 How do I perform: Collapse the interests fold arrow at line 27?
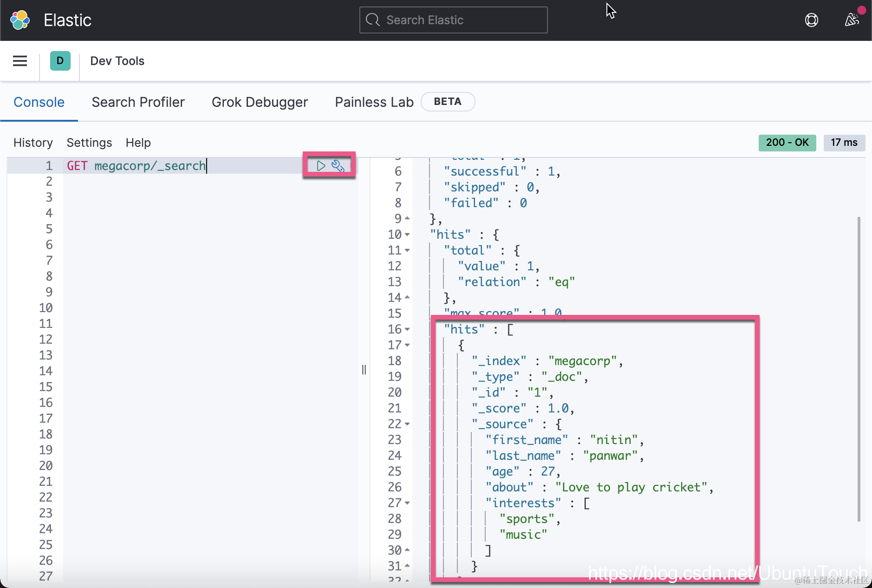click(407, 503)
